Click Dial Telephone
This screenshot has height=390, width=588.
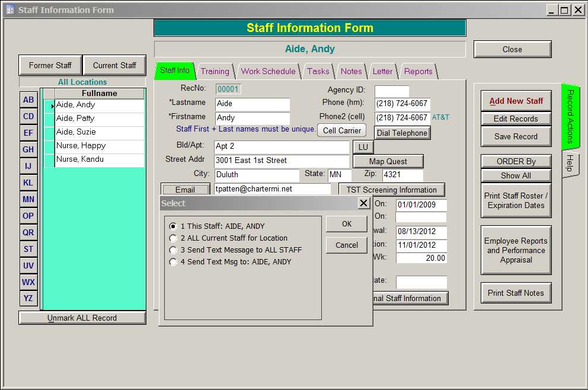[402, 133]
